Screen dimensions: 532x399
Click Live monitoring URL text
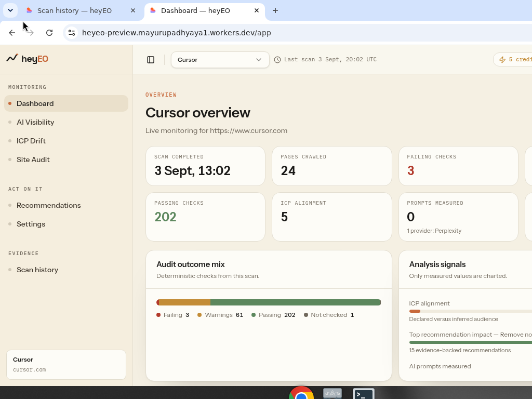tap(216, 130)
